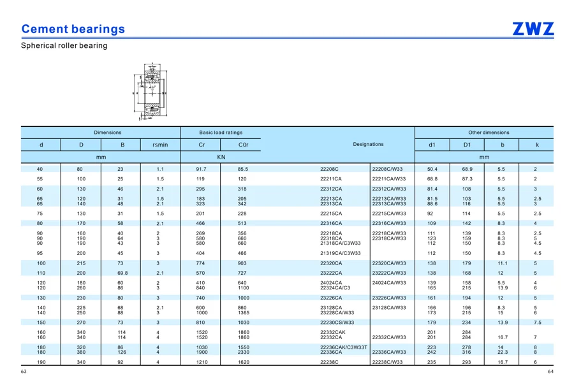Click the 'Cement bearings' heading
Screen dimensions: 574x392
(x=73, y=29)
